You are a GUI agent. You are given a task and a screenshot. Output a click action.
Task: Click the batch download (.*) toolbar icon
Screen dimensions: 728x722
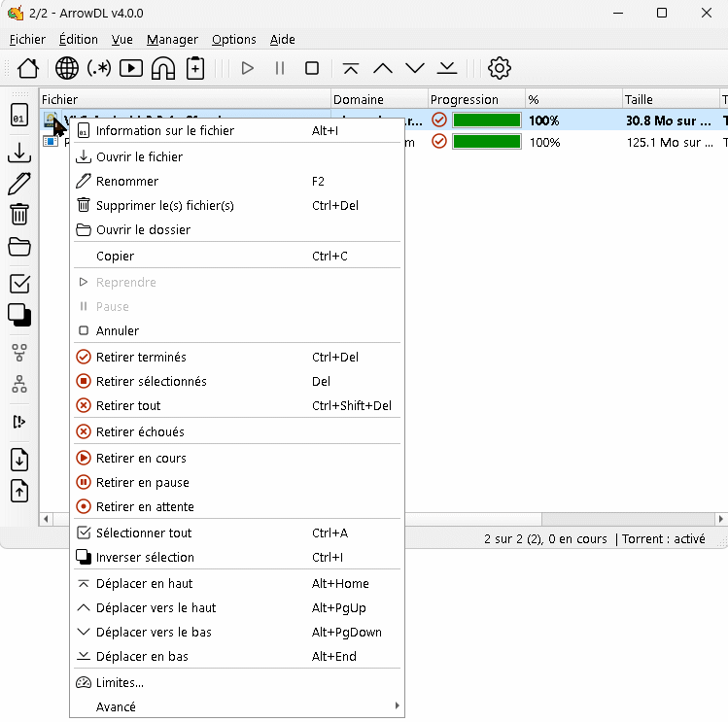point(99,68)
